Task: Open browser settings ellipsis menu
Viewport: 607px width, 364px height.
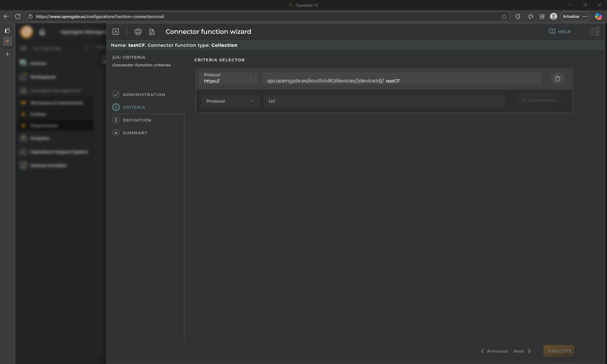Action: coord(585,16)
